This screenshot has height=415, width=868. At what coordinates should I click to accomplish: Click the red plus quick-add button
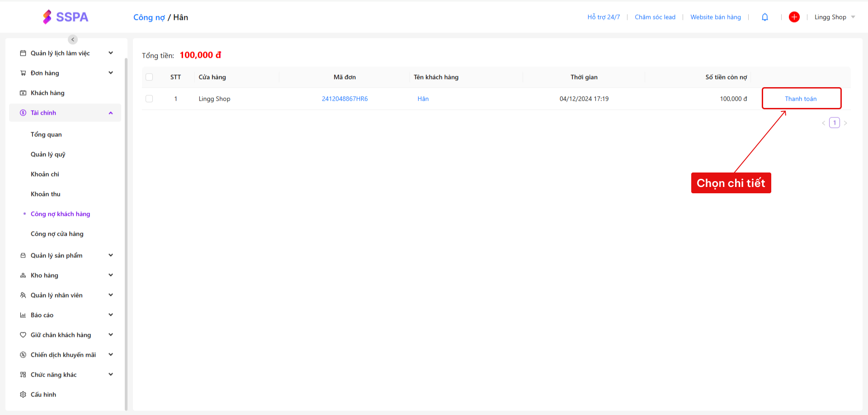coord(794,17)
